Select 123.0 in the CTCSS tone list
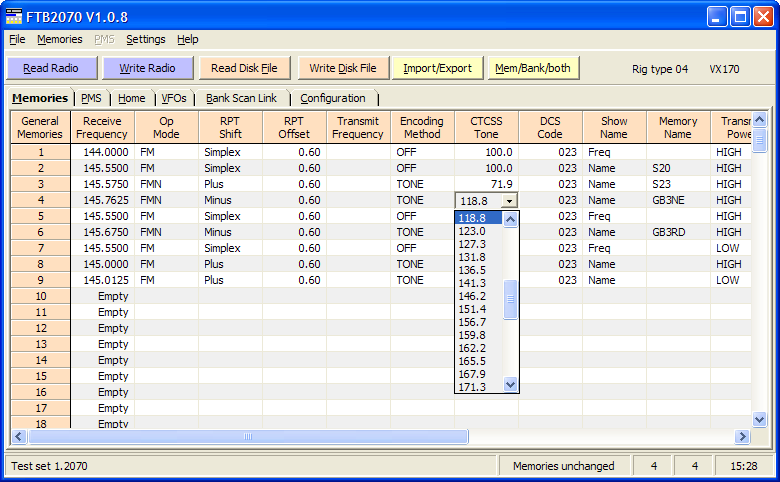The height and width of the screenshot is (482, 780). tap(472, 231)
